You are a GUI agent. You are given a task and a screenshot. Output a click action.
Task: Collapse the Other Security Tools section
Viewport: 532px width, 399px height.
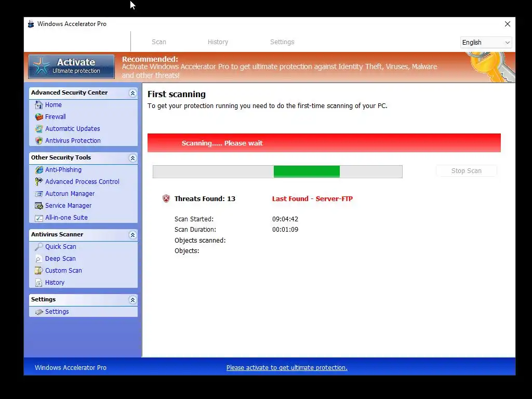pyautogui.click(x=132, y=158)
